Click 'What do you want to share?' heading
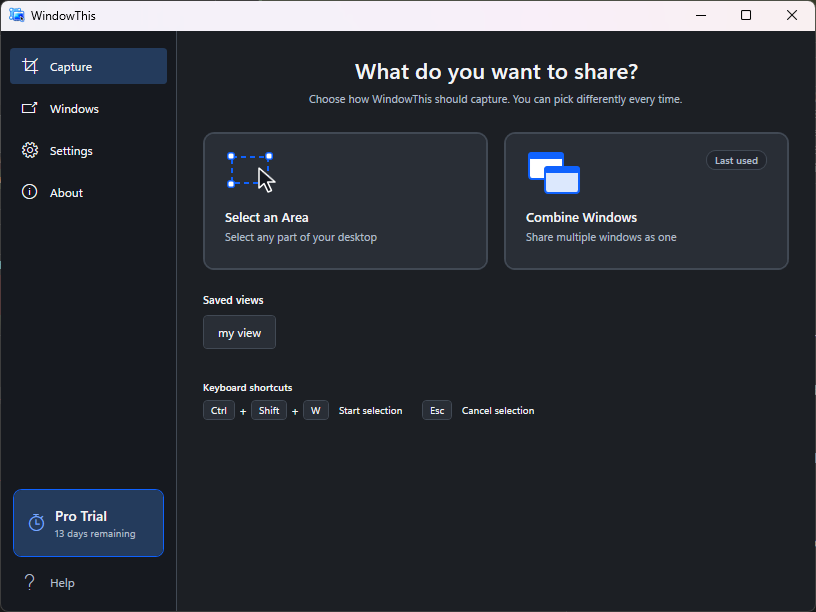The image size is (816, 612). click(x=496, y=71)
